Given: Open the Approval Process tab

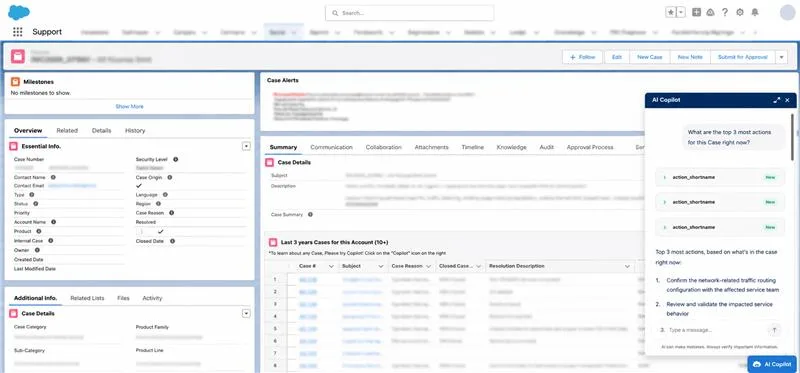Looking at the screenshot, I should coord(590,147).
